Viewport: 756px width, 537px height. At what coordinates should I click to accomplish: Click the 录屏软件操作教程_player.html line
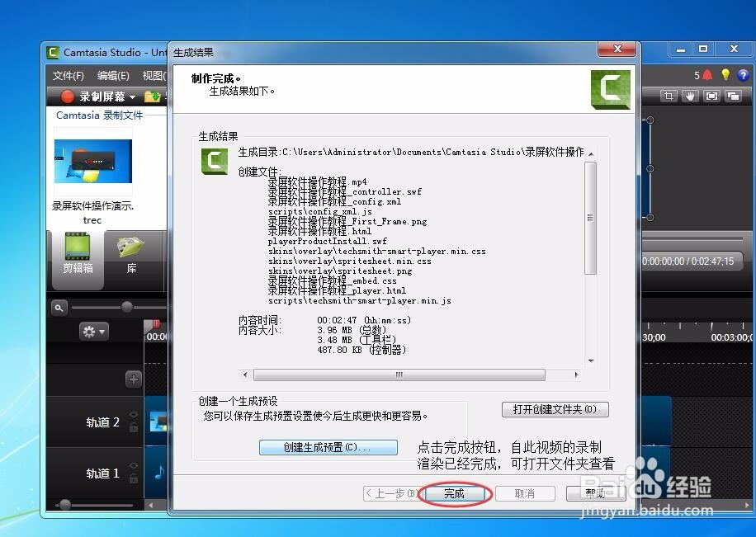click(x=337, y=290)
